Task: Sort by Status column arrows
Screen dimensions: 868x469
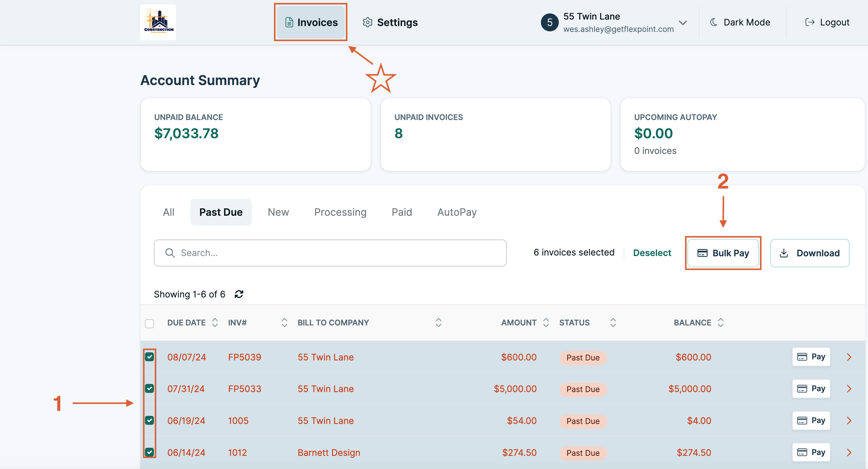Action: point(613,322)
